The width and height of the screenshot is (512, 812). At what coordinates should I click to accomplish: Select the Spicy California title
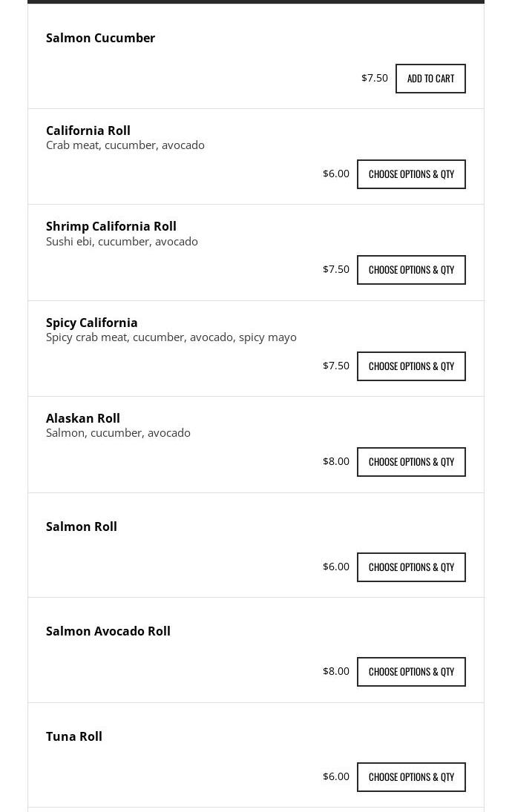92,323
